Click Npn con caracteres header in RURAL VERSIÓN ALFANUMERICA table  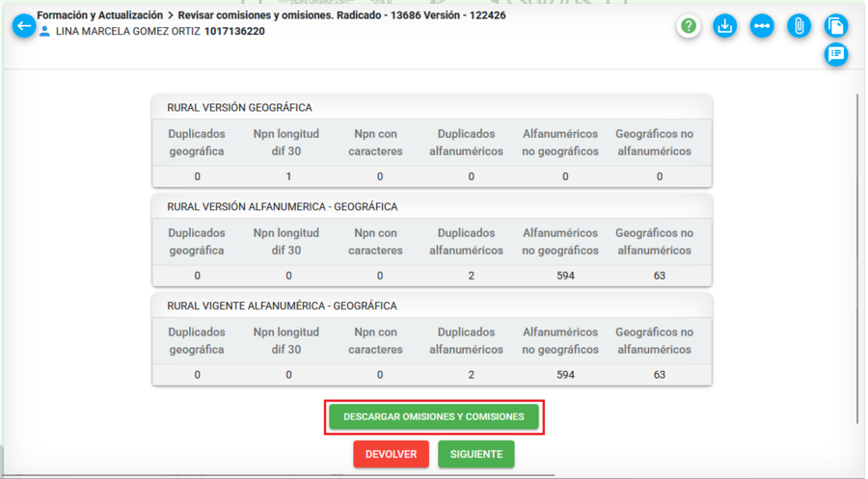[375, 242]
